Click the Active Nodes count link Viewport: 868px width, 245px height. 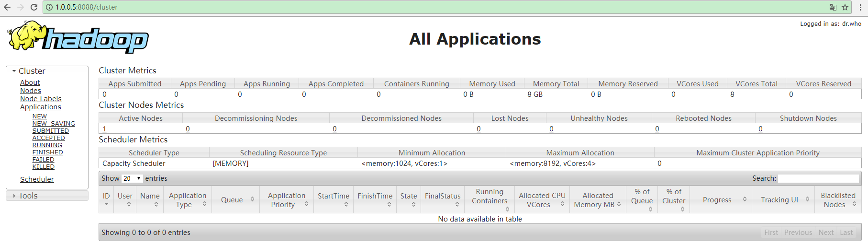point(104,129)
